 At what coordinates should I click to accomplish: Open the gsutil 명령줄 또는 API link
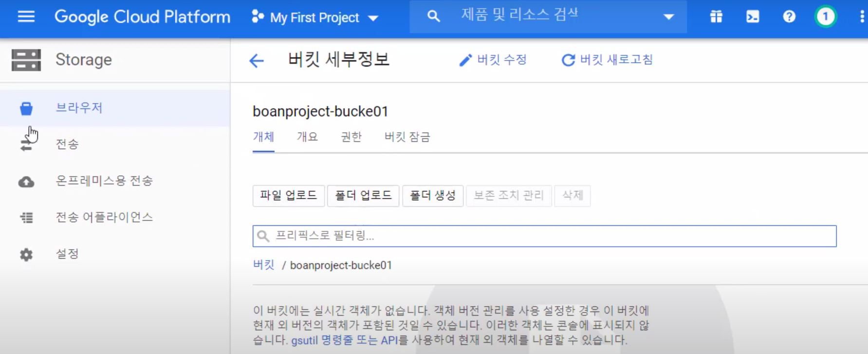[345, 340]
